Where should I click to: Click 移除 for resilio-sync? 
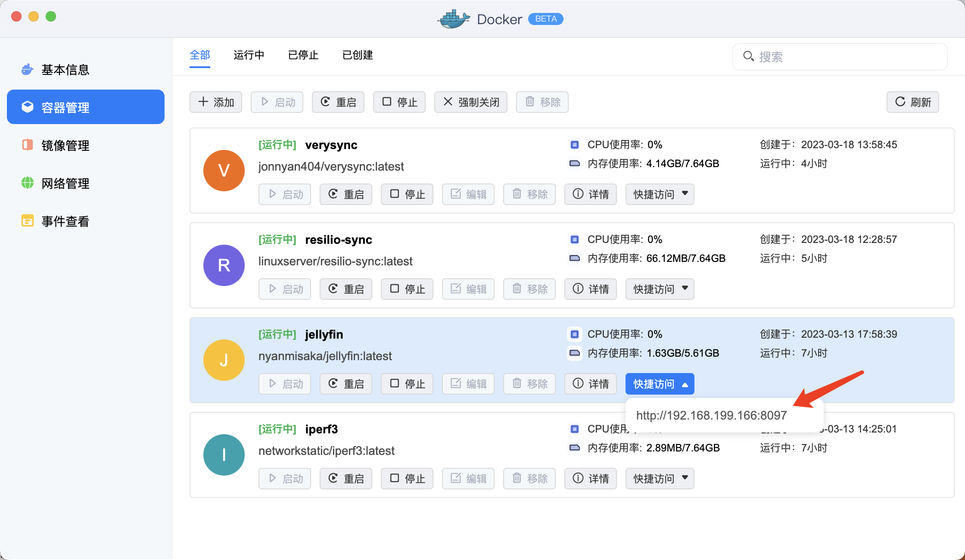click(529, 289)
